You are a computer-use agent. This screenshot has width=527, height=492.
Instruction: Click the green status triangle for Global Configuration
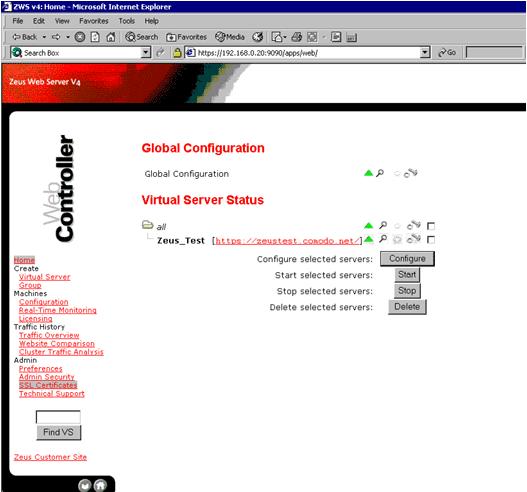[x=368, y=173]
